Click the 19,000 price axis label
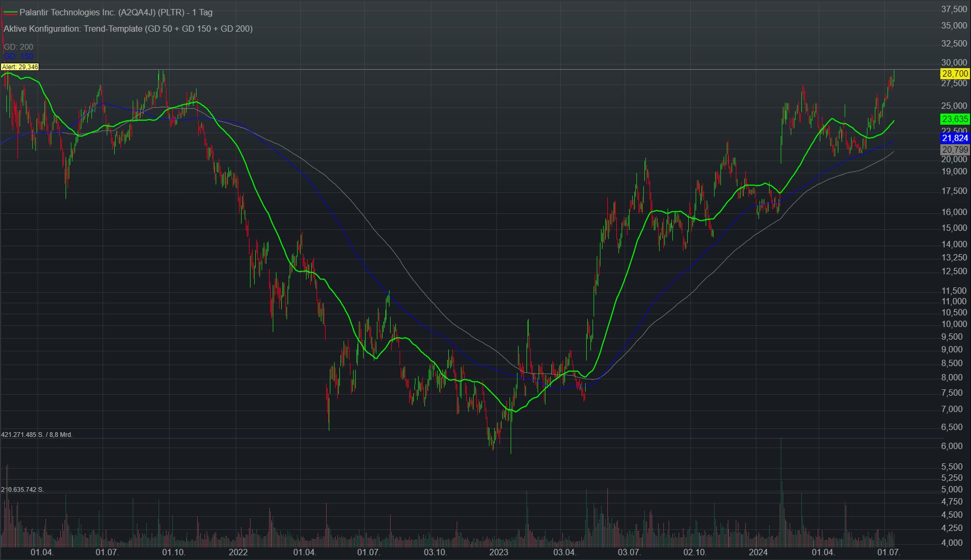Viewport: 971px width, 560px height. [x=955, y=171]
